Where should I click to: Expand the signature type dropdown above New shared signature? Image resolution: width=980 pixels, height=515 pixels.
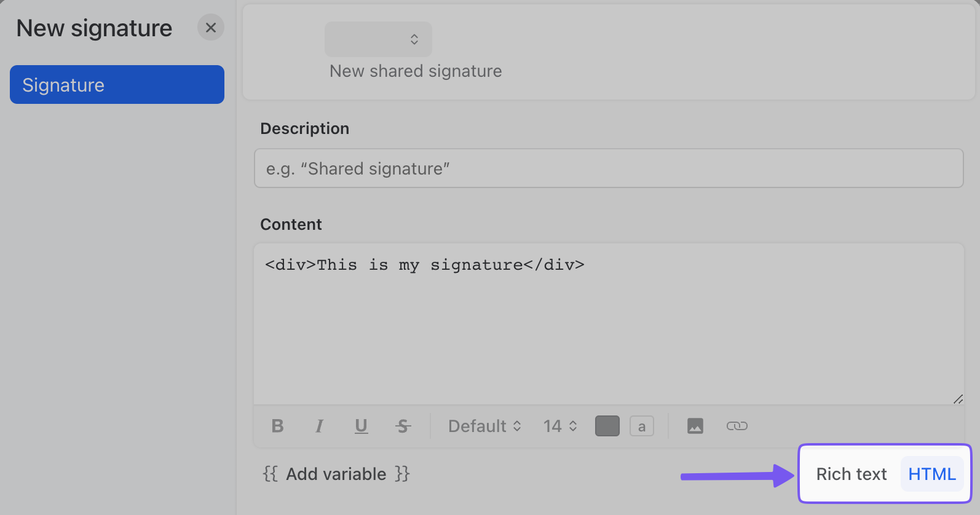point(378,39)
